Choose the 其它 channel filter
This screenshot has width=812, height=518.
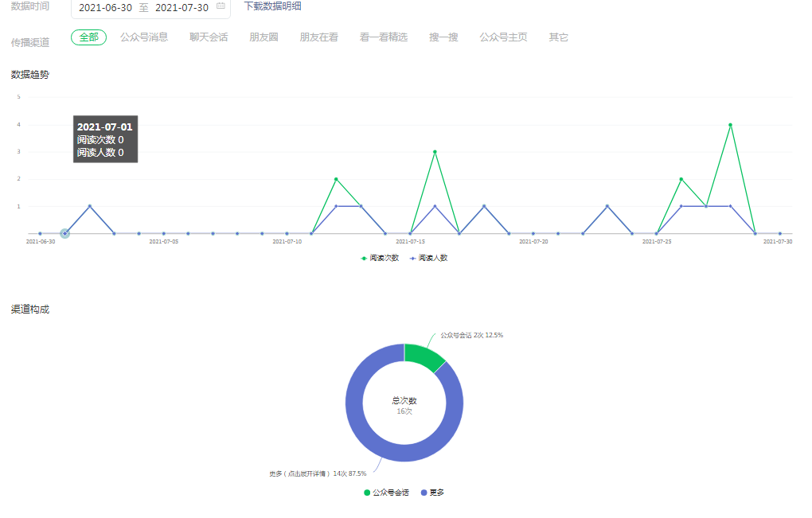coord(558,37)
